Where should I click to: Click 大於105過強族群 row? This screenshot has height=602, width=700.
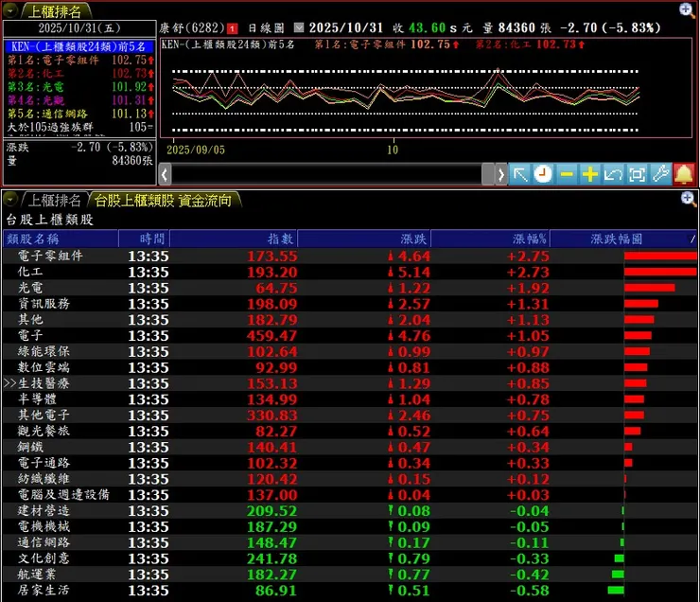[x=79, y=127]
